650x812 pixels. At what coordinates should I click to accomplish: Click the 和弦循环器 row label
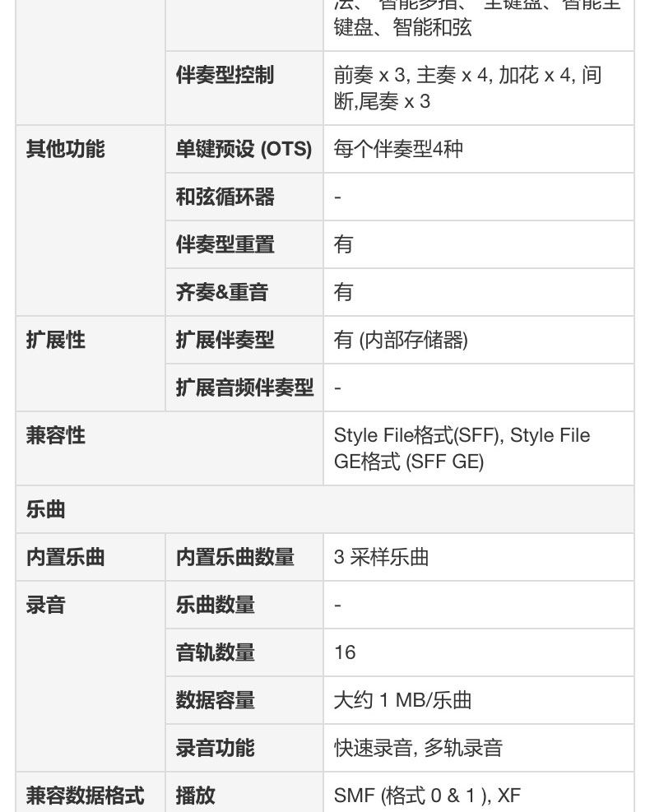pyautogui.click(x=225, y=197)
